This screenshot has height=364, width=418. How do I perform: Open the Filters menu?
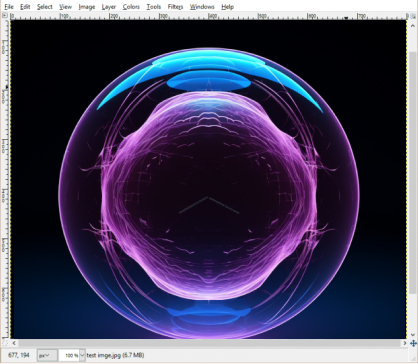point(175,7)
